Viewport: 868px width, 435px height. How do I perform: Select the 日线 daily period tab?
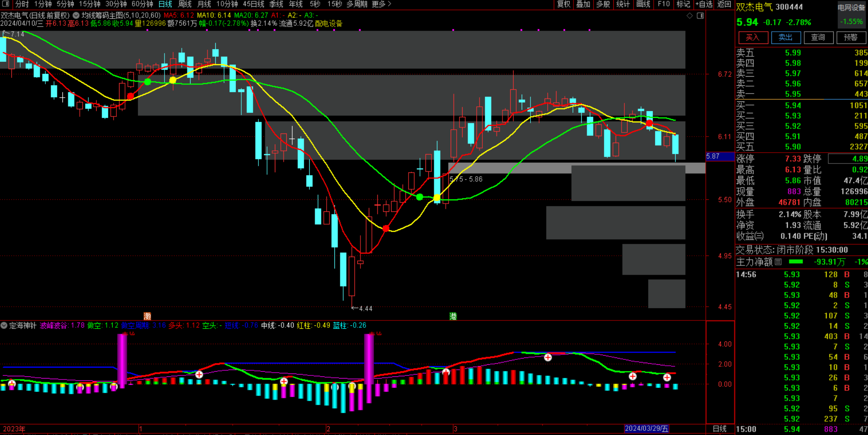point(165,4)
